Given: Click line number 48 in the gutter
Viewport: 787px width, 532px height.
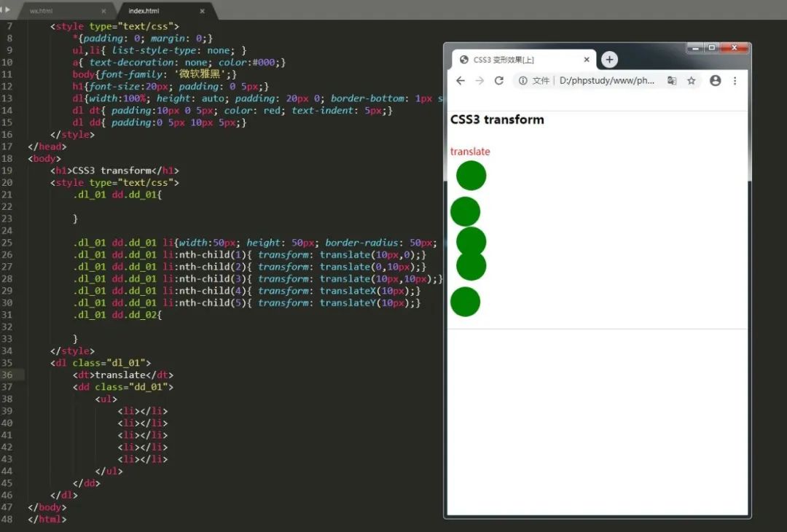Looking at the screenshot, I should coord(7,519).
